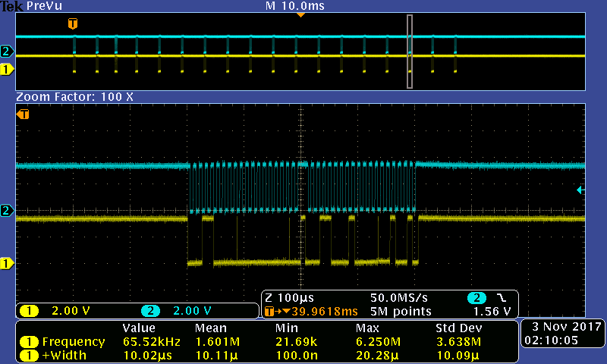Click the falling edge trigger slope icon
Image resolution: width=607 pixels, height=364 pixels.
coord(502,298)
